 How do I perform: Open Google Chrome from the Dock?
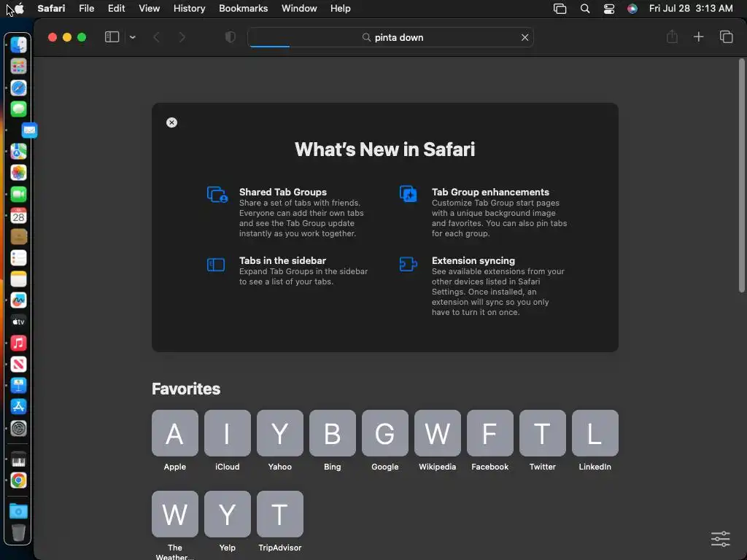(18, 480)
